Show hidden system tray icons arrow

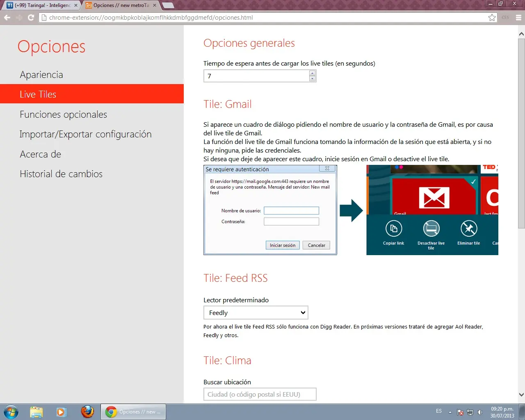[450, 412]
